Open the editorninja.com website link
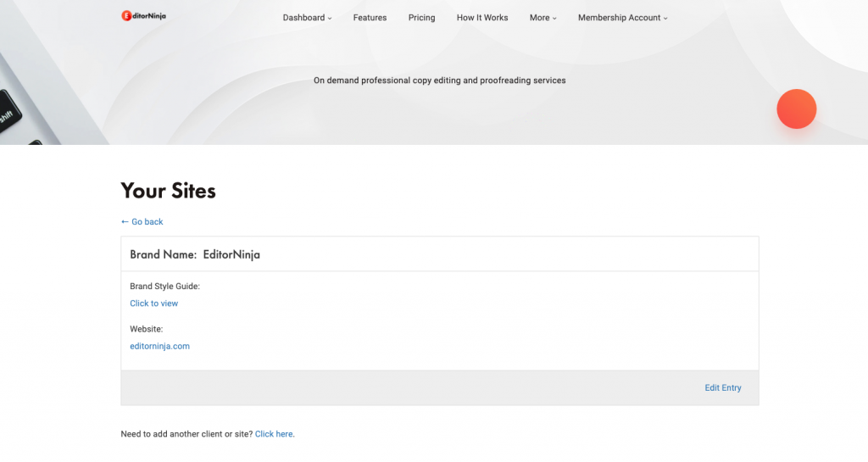Screen dimensions: 868x462 tap(160, 346)
